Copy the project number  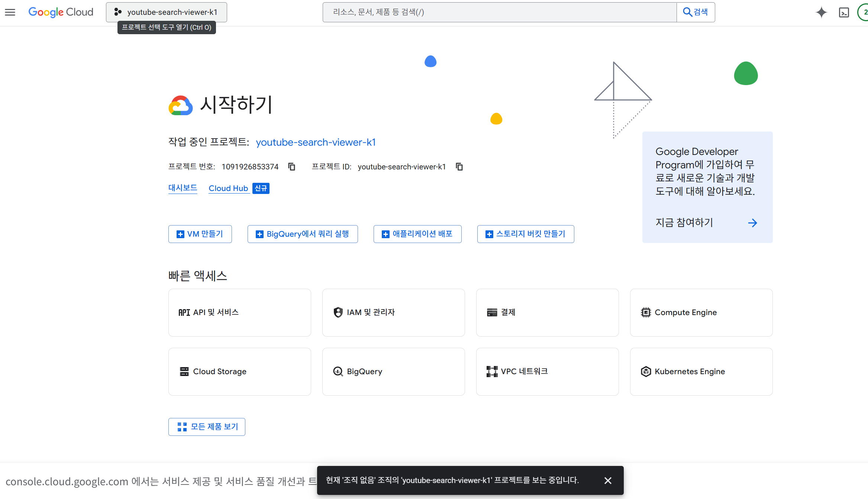tap(292, 167)
